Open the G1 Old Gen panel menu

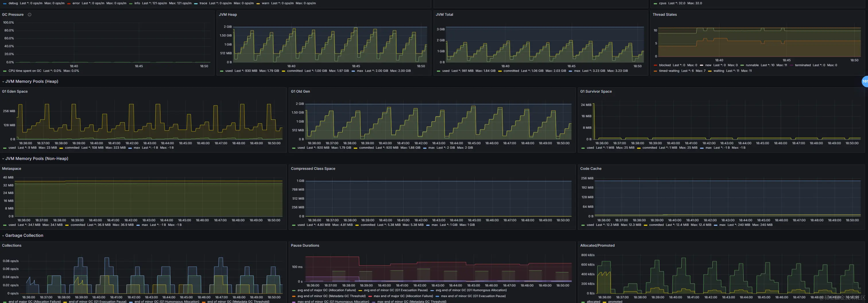300,92
